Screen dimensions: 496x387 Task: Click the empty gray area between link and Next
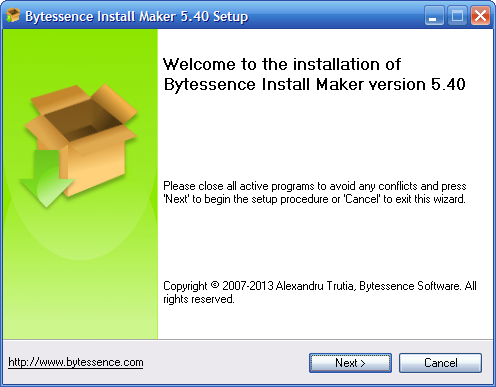226,363
